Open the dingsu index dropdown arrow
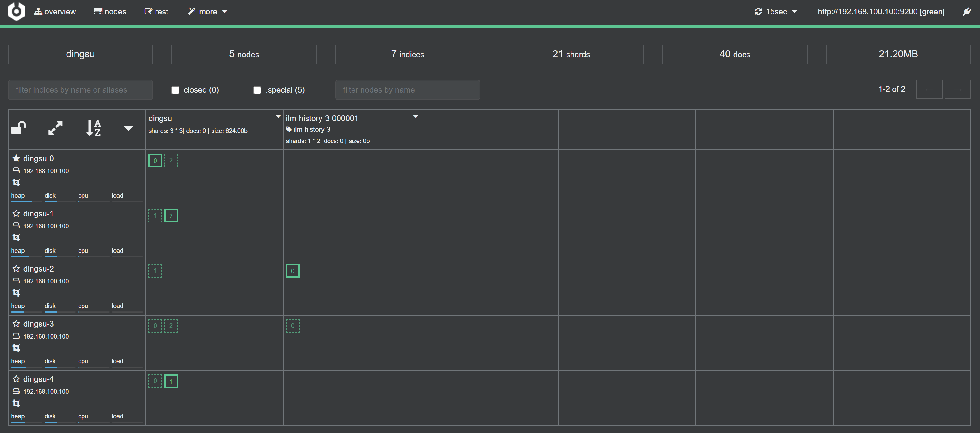Screen dimensions: 980x433 (278, 117)
